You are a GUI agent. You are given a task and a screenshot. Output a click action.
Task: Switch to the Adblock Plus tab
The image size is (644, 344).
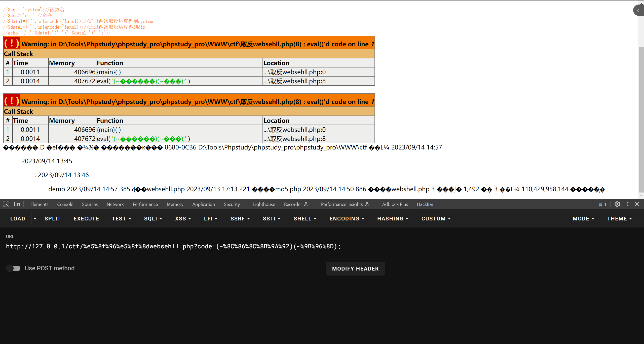[395, 204]
